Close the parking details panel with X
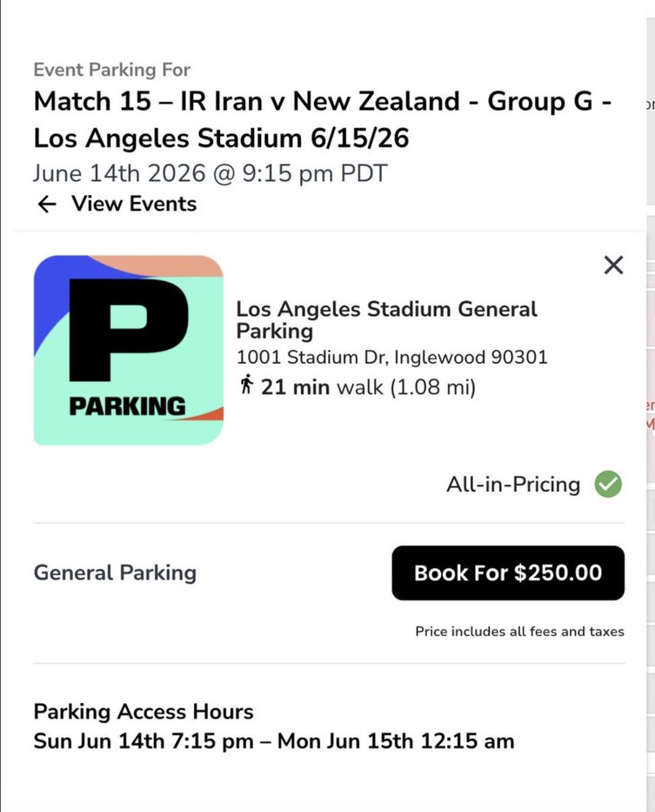Viewport: 655px width, 812px height. [613, 265]
